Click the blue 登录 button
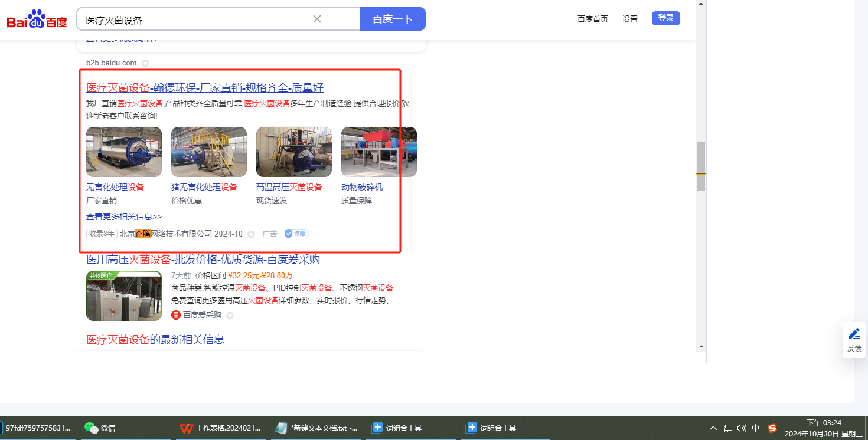Viewport: 868px width, 440px height. pyautogui.click(x=665, y=18)
